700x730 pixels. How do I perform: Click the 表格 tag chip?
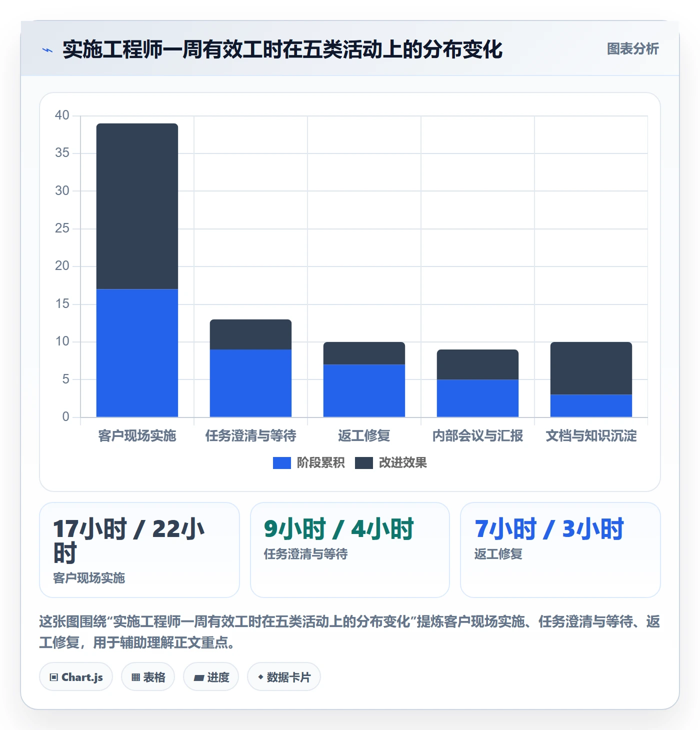[x=148, y=677]
